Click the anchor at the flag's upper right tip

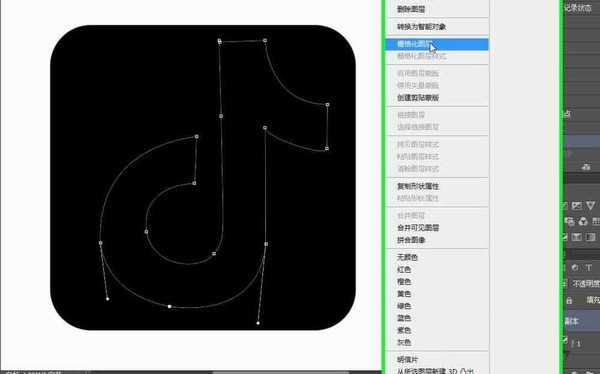(327, 105)
